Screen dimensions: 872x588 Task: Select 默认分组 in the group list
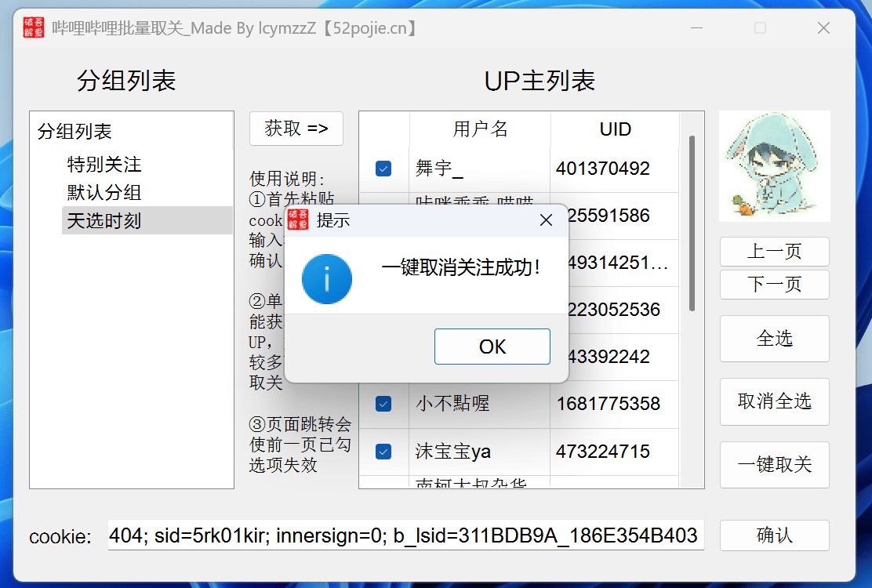(x=104, y=193)
